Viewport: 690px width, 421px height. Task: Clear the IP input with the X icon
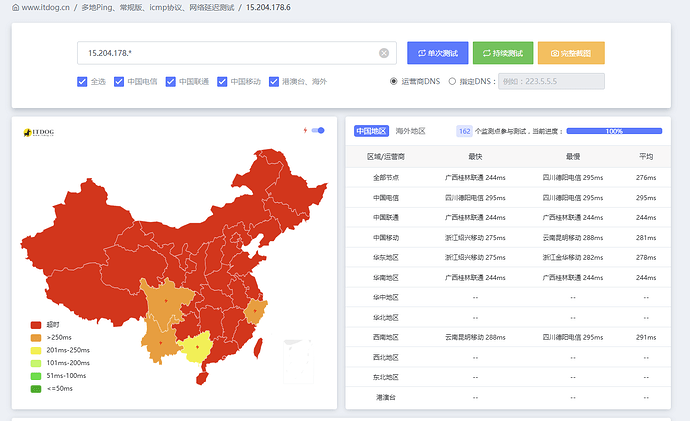(x=384, y=53)
